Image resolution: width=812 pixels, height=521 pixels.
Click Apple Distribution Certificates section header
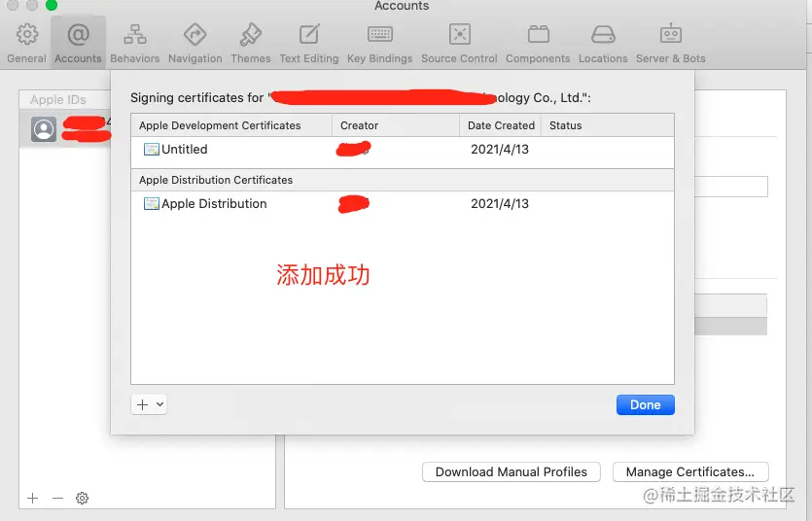point(403,180)
